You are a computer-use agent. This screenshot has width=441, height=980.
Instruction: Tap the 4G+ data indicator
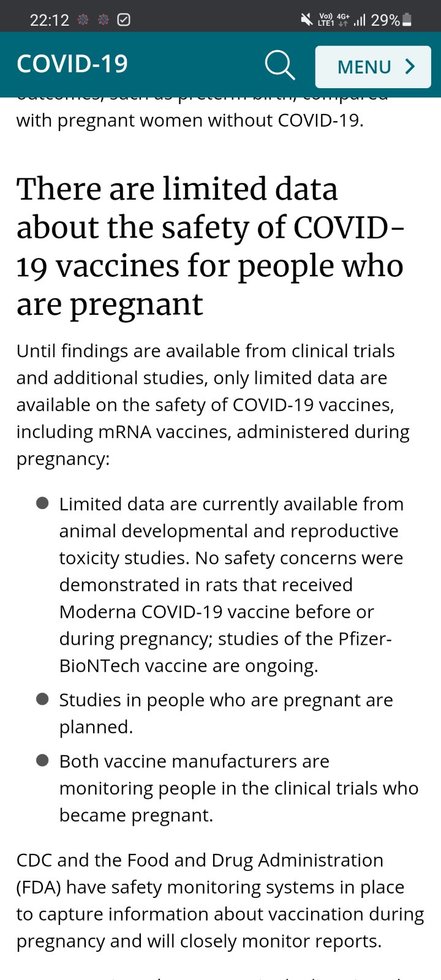click(x=343, y=20)
